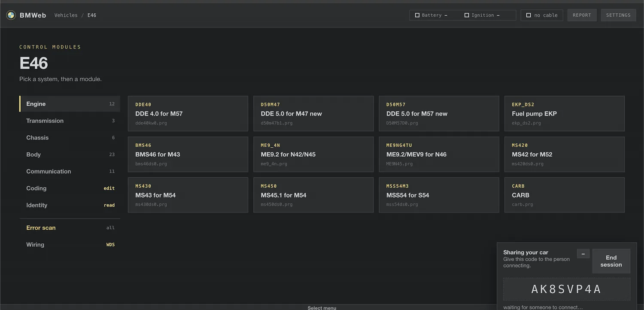Click the text 'Pick a system, then a module.'
644x310 pixels.
pos(61,79)
